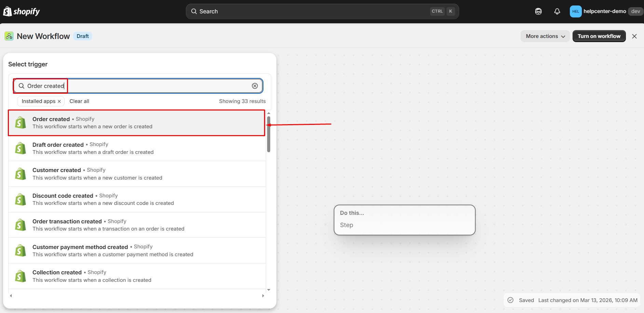Click the vertical scrollbar thumb in trigger list
644x313 pixels.
(269, 134)
